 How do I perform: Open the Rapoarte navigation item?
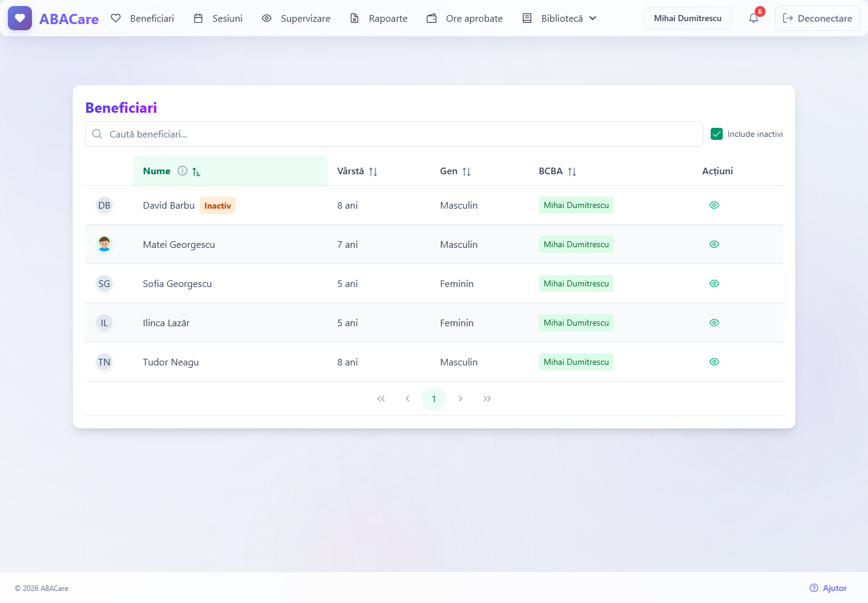coord(379,18)
